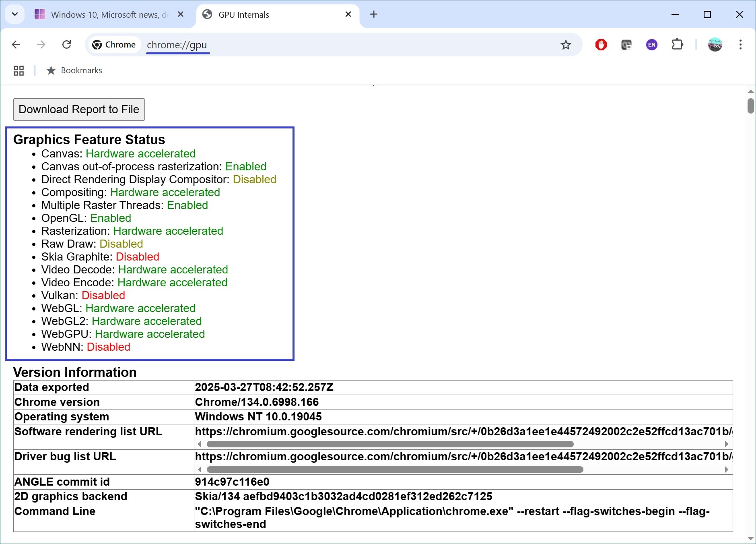756x544 pixels.
Task: Click left arrow of Driver bug URL scrollbar
Action: (x=200, y=470)
